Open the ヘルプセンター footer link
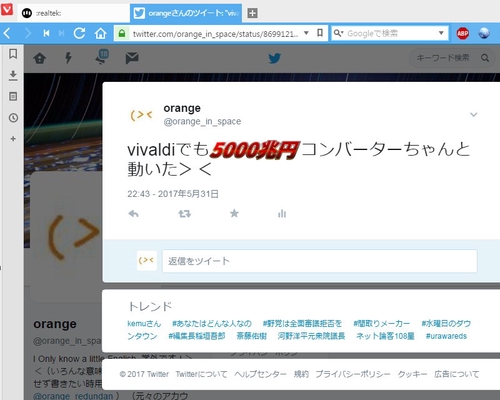Screen dimensions: 500x400 coord(260,374)
